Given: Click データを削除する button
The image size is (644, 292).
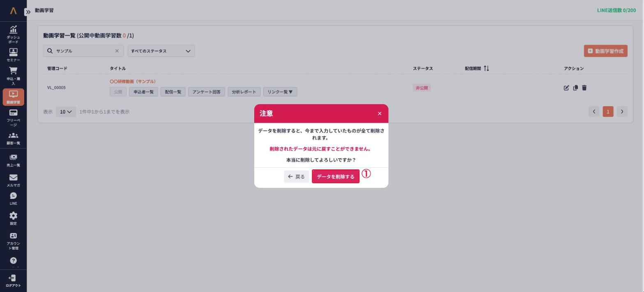Looking at the screenshot, I should [336, 176].
